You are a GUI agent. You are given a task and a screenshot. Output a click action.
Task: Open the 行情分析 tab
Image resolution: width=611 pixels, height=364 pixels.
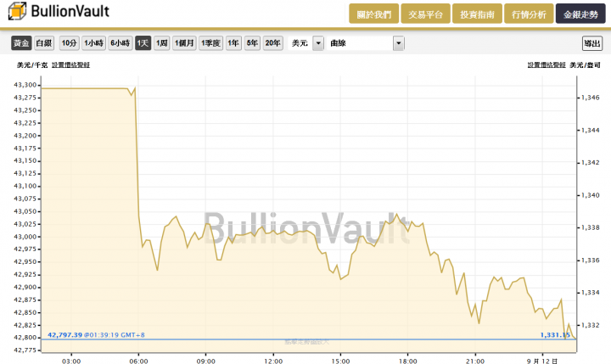click(529, 14)
